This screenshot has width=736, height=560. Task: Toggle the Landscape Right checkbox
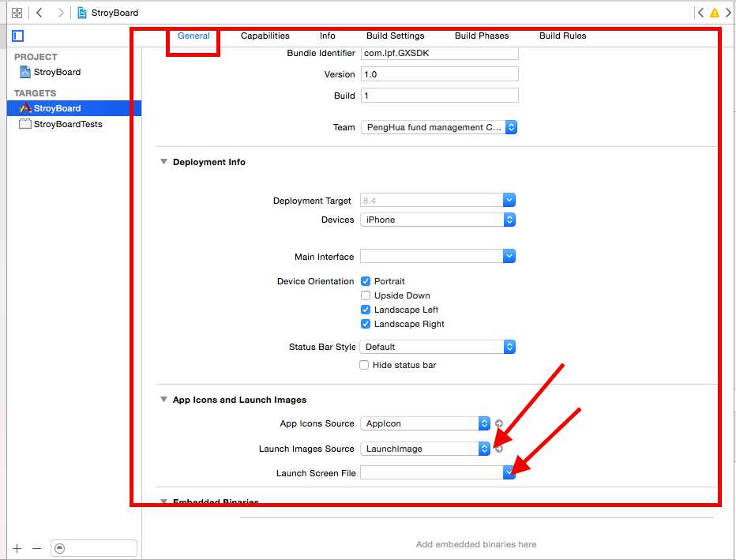click(x=365, y=324)
